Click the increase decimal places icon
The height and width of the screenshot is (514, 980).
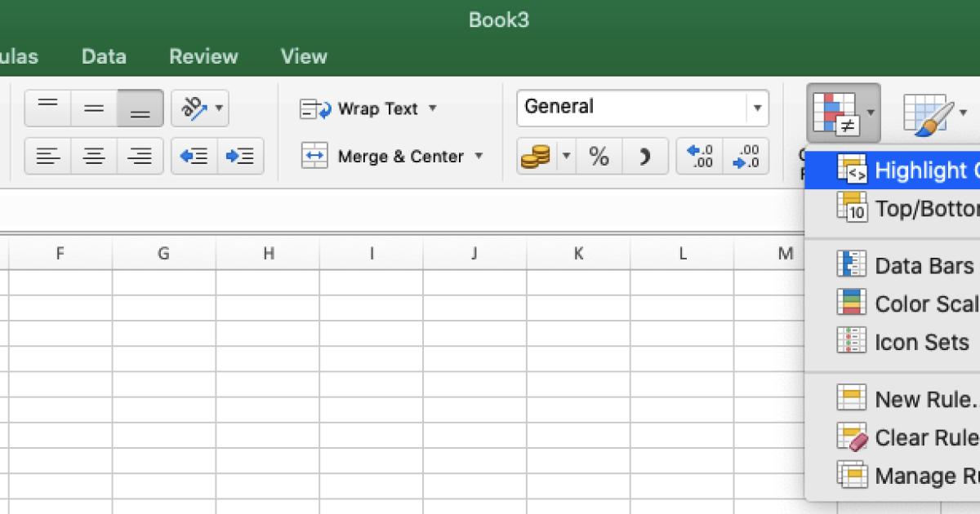698,156
